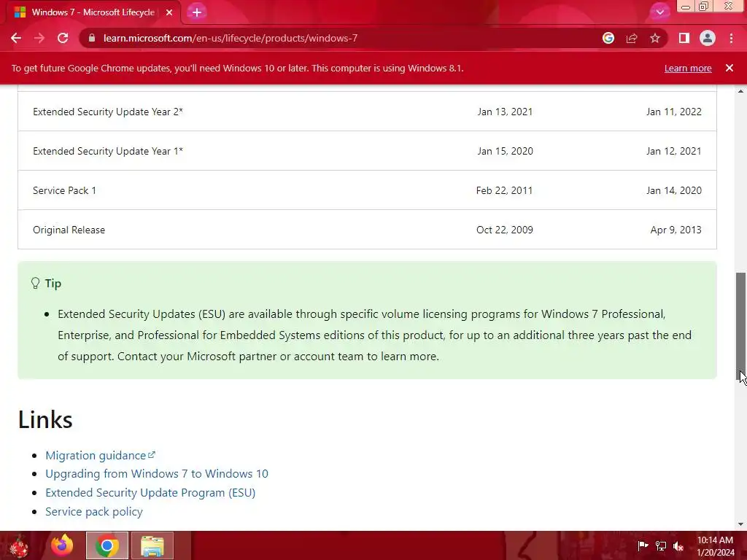Open the Migration guidance link
Viewport: 747px width, 560px height.
(96, 456)
